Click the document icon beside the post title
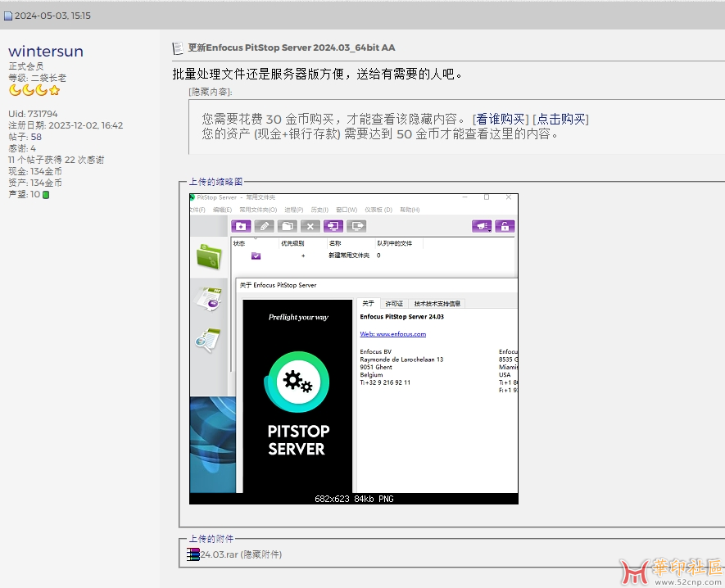Viewport: 725px width, 588px height. click(x=178, y=48)
